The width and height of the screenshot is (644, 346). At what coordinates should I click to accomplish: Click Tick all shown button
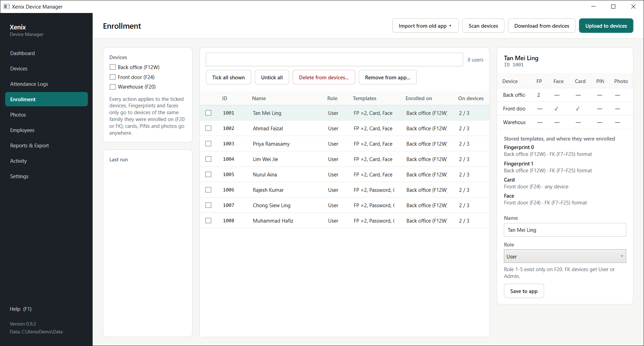pos(228,77)
